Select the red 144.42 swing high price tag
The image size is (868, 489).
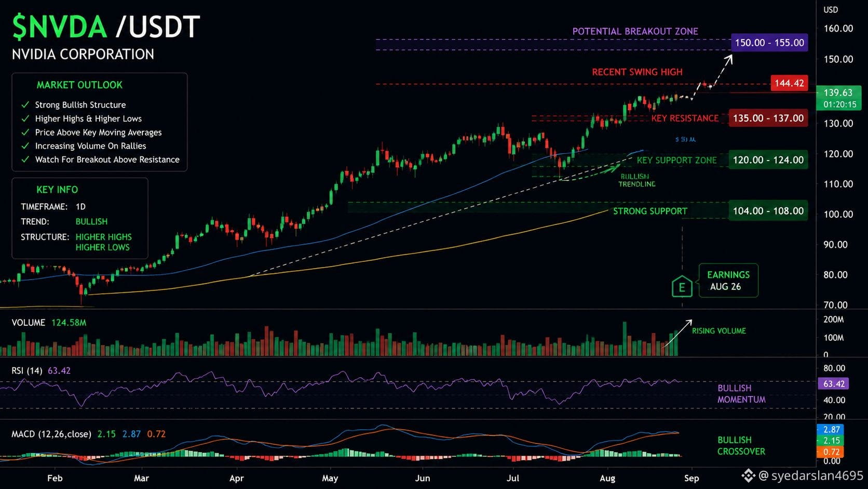pos(789,83)
